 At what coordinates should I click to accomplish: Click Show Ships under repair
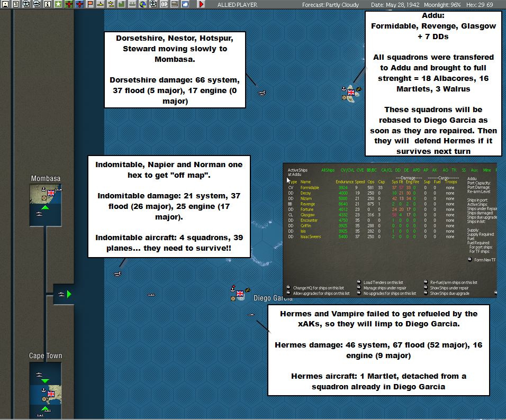coord(446,288)
